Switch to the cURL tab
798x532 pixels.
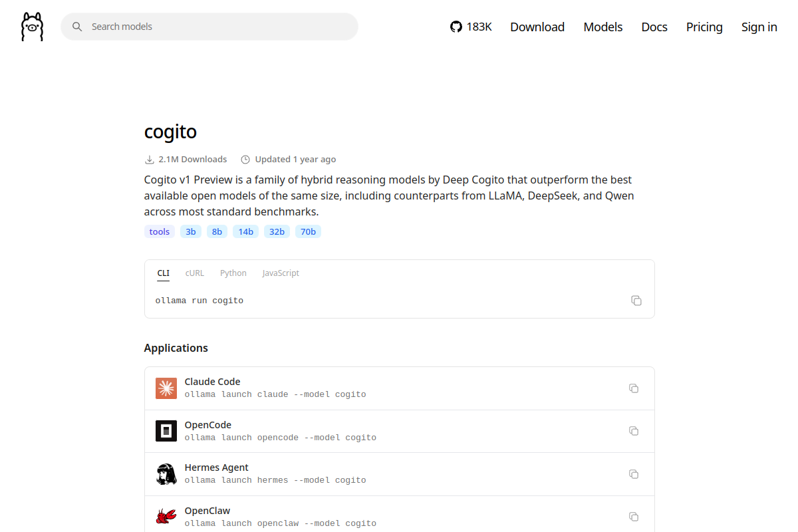(195, 273)
